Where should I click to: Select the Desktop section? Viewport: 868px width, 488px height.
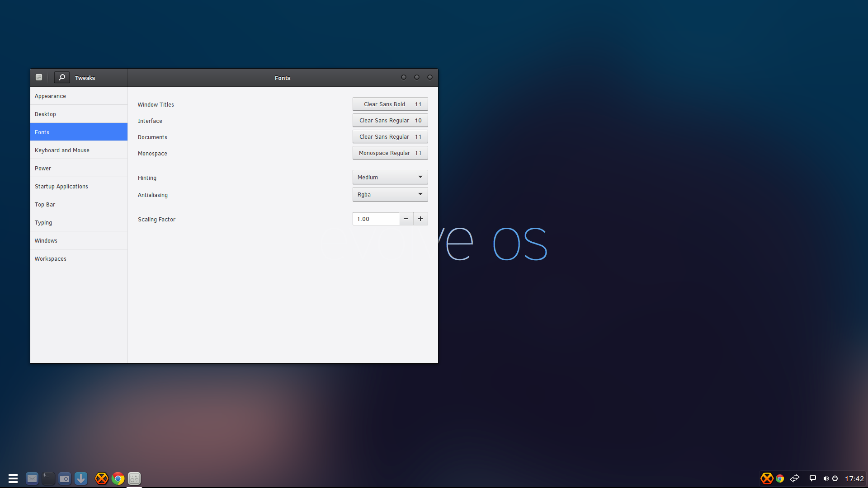click(79, 114)
